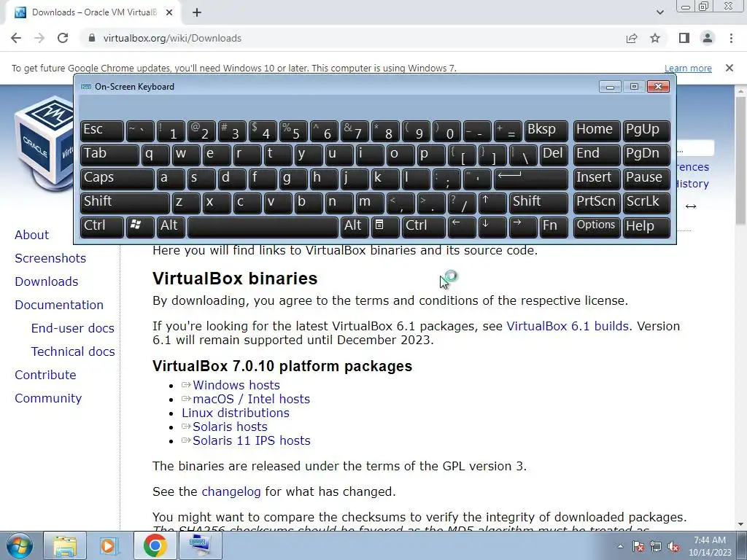747x560 pixels.
Task: Click muted volume icon in tray
Action: 673,547
